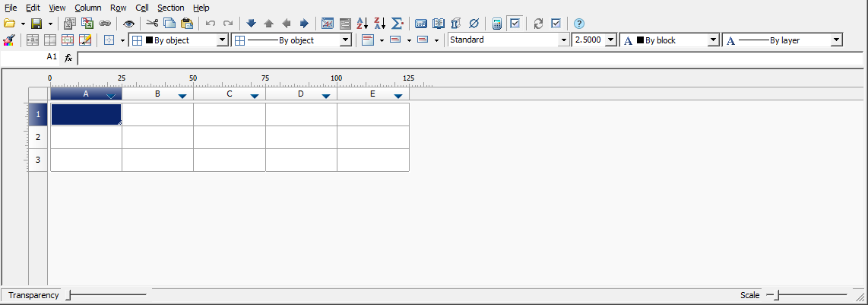This screenshot has height=305, width=868.
Task: Click the Sort ascending A-Z icon
Action: (363, 24)
